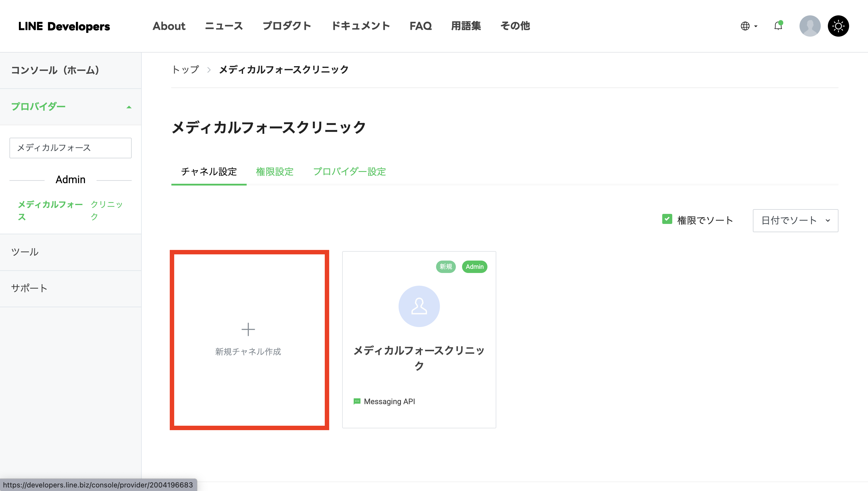This screenshot has height=491, width=868.
Task: Navigate to トップ via the breadcrumb link
Action: 185,69
